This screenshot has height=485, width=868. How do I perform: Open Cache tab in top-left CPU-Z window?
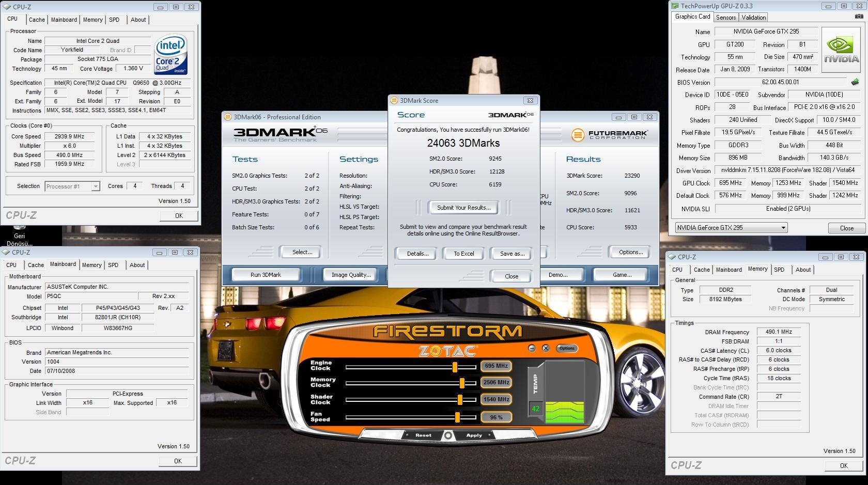point(37,20)
